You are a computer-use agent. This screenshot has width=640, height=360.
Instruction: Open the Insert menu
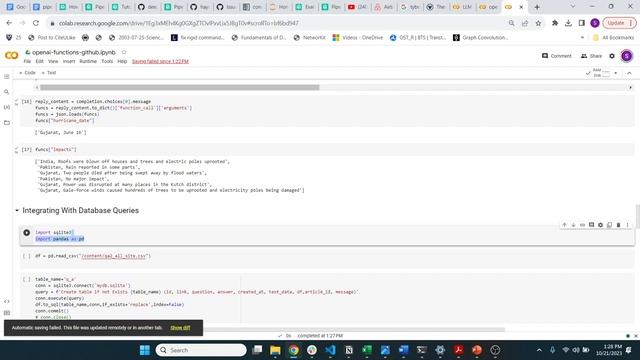[69, 61]
